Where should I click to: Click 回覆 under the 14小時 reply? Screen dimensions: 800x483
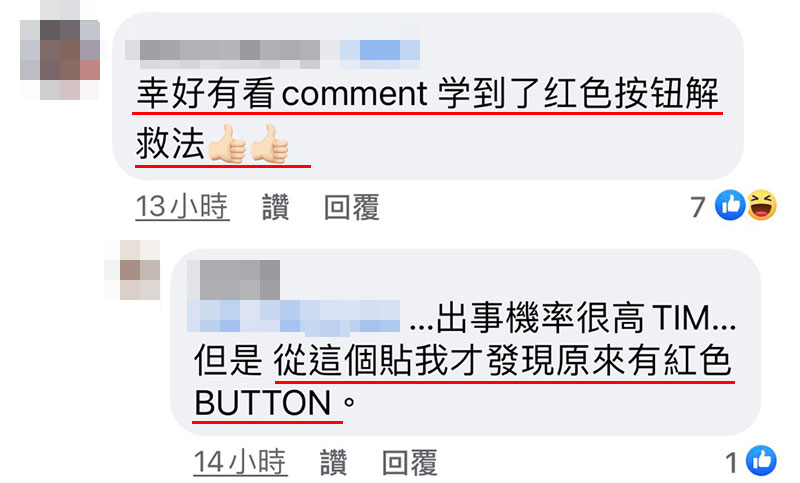410,462
